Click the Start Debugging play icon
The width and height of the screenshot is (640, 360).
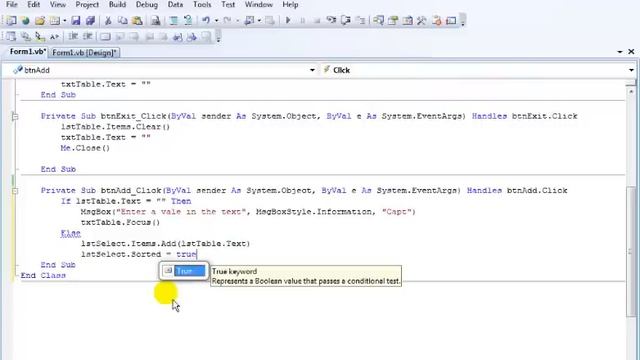point(288,20)
